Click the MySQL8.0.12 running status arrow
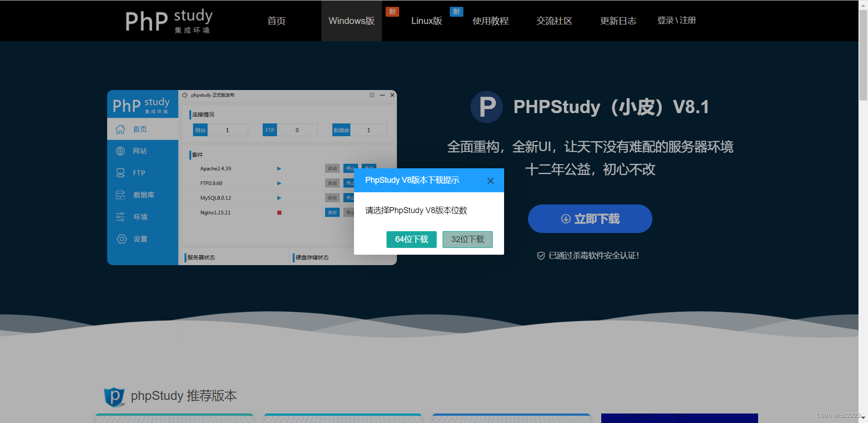The height and width of the screenshot is (423, 868). point(279,198)
